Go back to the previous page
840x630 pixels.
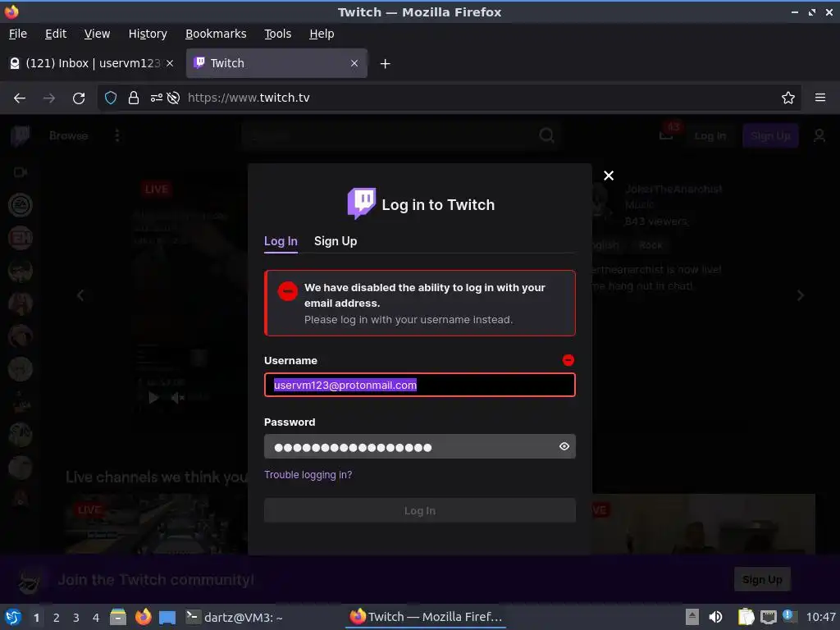pos(20,98)
